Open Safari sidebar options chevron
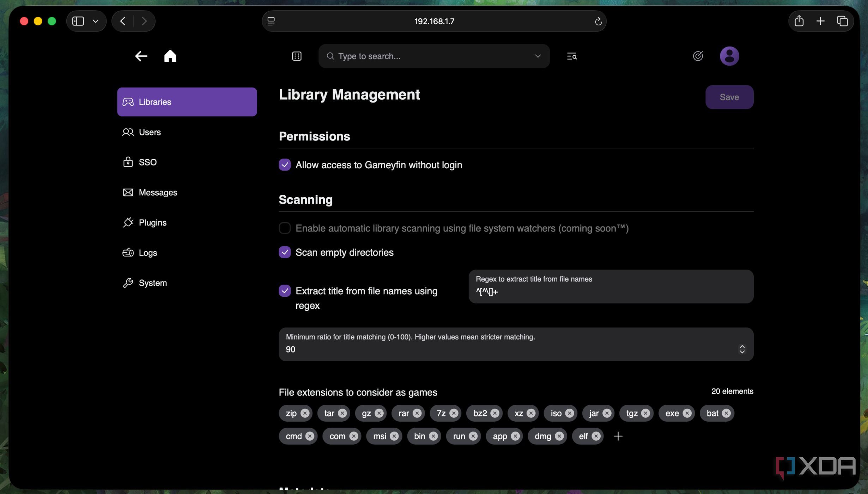This screenshot has width=868, height=494. point(95,21)
